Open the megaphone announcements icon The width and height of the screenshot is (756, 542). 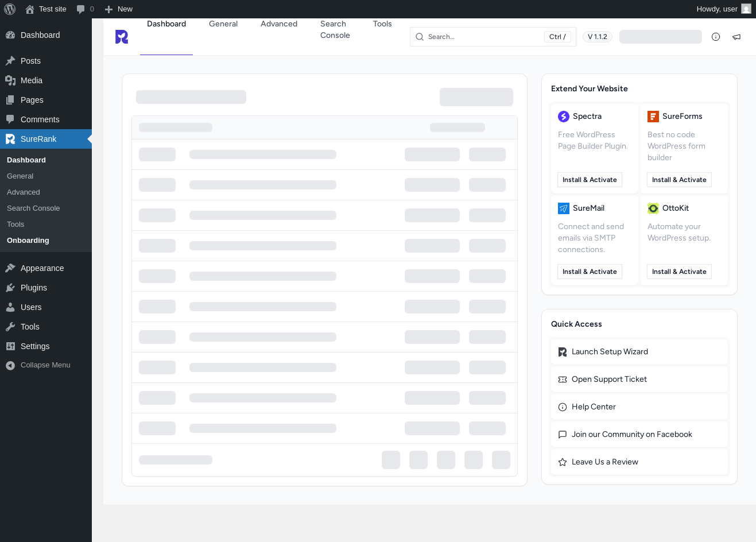point(736,37)
